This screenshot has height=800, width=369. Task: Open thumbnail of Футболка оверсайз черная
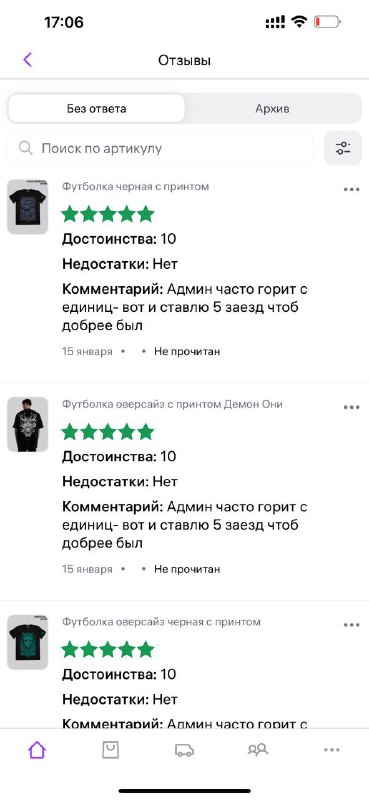[x=28, y=642]
